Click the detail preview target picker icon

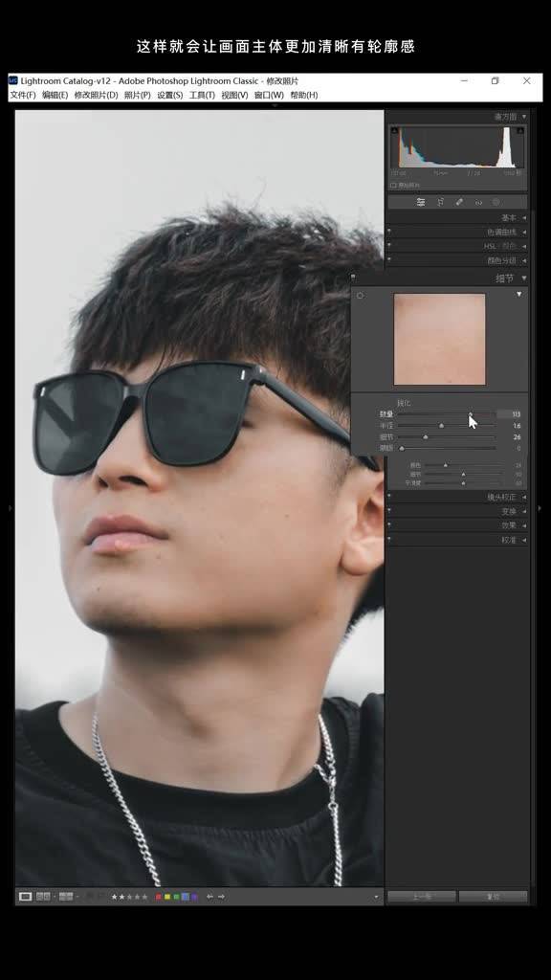tap(361, 295)
